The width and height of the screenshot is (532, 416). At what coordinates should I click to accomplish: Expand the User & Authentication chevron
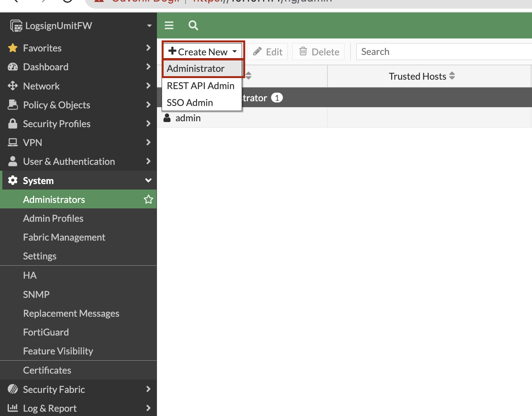148,161
